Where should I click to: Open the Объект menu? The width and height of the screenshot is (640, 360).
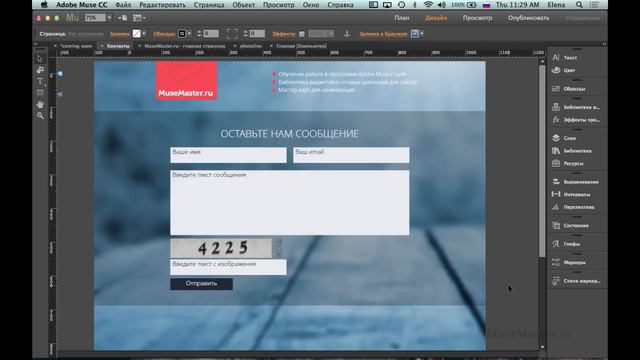[244, 5]
